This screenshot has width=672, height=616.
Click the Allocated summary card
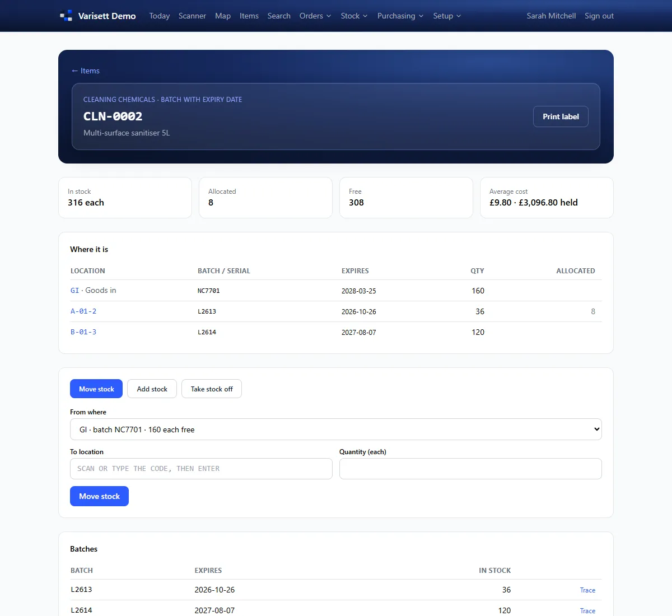(x=265, y=198)
